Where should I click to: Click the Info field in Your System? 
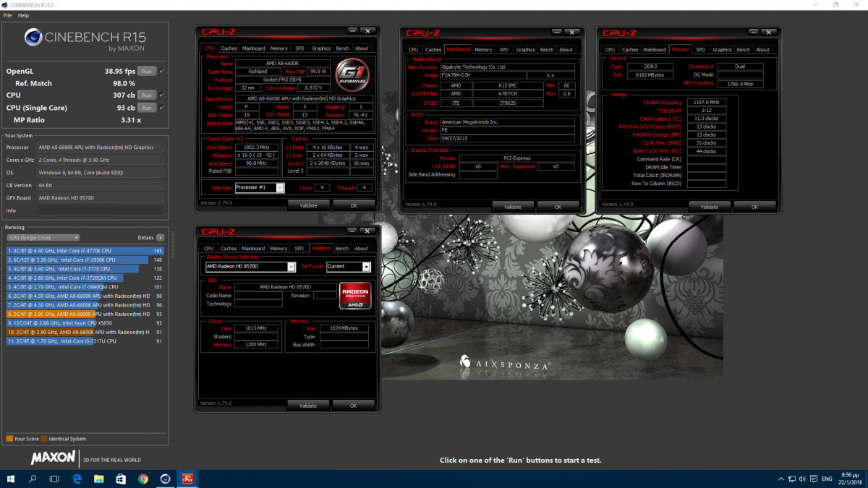tap(101, 210)
